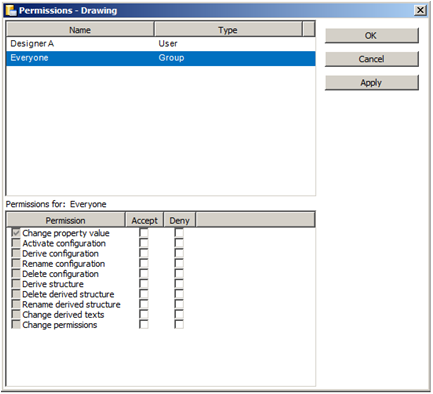Click the Cancel button

pyautogui.click(x=371, y=59)
